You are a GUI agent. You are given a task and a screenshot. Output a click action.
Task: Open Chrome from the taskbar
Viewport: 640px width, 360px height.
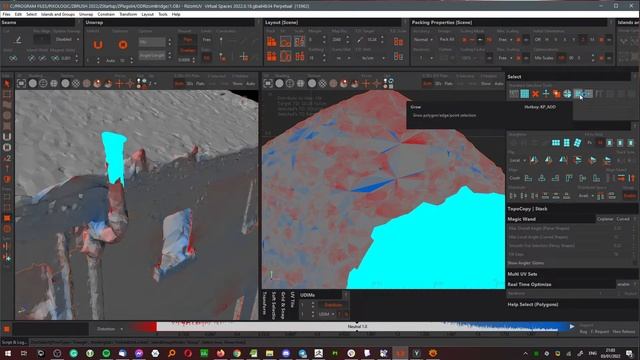tap(237, 353)
